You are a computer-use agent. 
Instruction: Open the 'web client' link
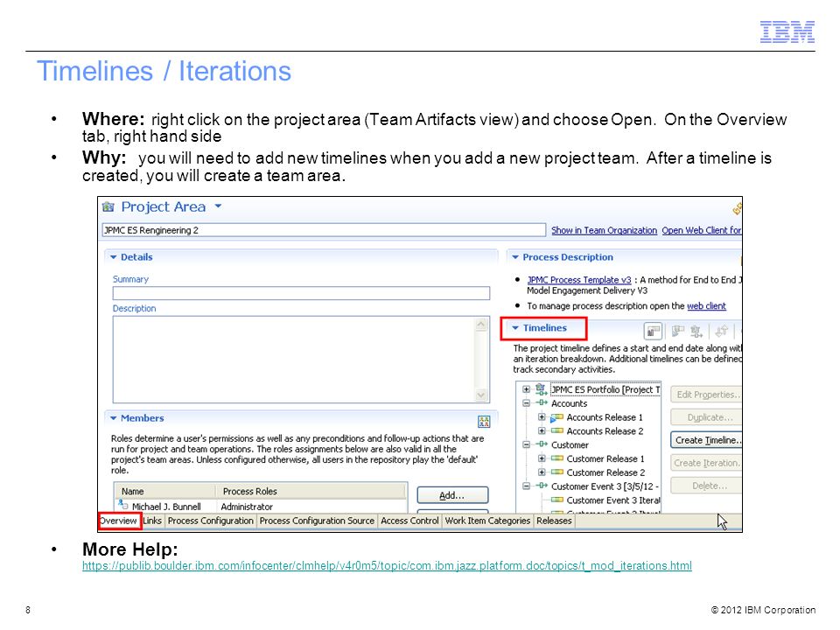pyautogui.click(x=706, y=306)
